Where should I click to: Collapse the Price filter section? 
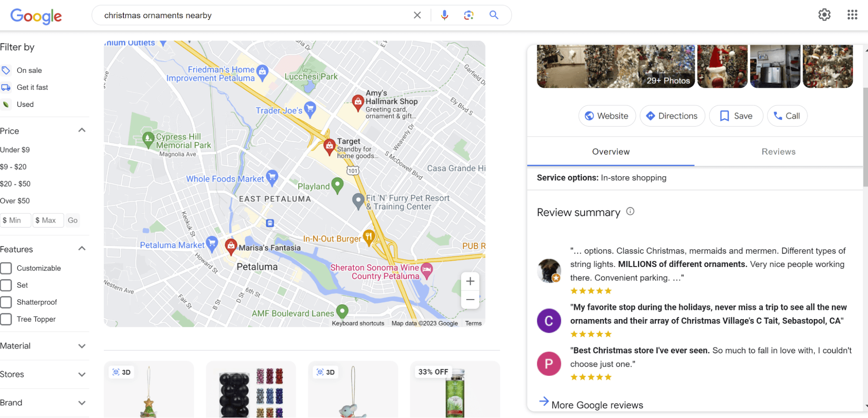click(82, 131)
